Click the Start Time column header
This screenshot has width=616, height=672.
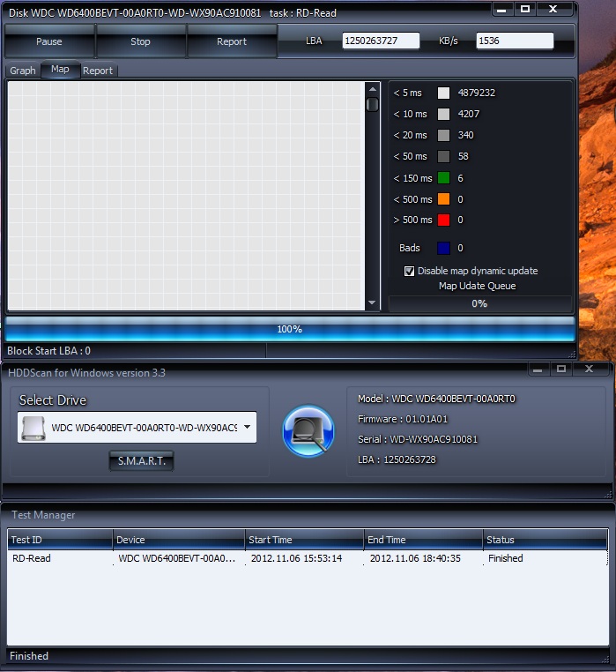305,540
